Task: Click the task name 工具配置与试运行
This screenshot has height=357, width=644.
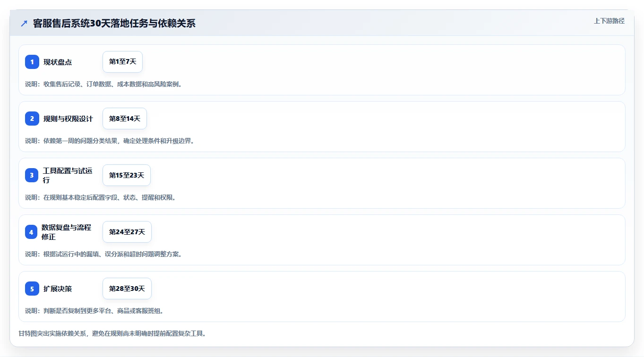Action: (x=68, y=175)
